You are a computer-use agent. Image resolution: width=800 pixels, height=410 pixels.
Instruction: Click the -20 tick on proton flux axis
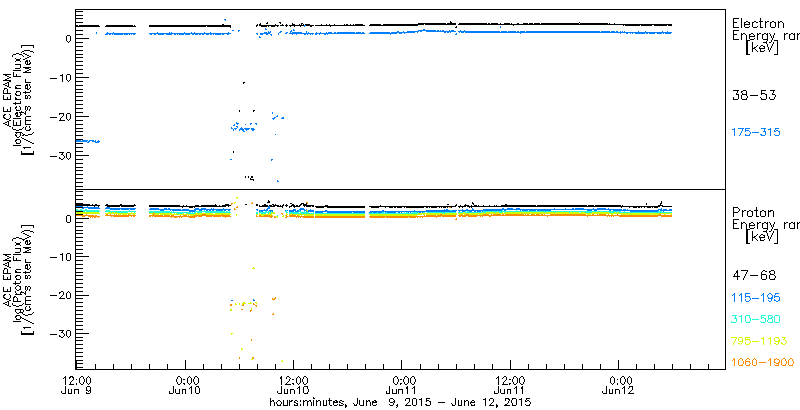coord(59,295)
